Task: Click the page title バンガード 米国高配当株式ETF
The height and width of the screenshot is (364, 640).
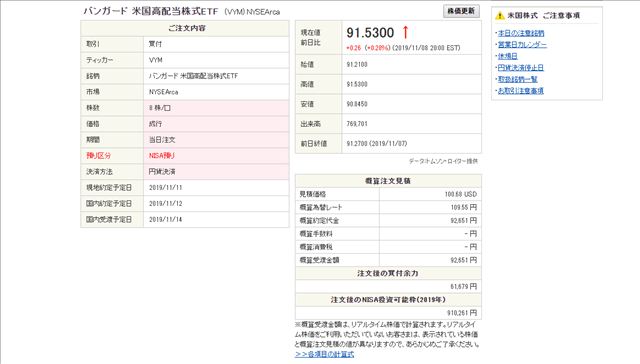Action: [151, 11]
